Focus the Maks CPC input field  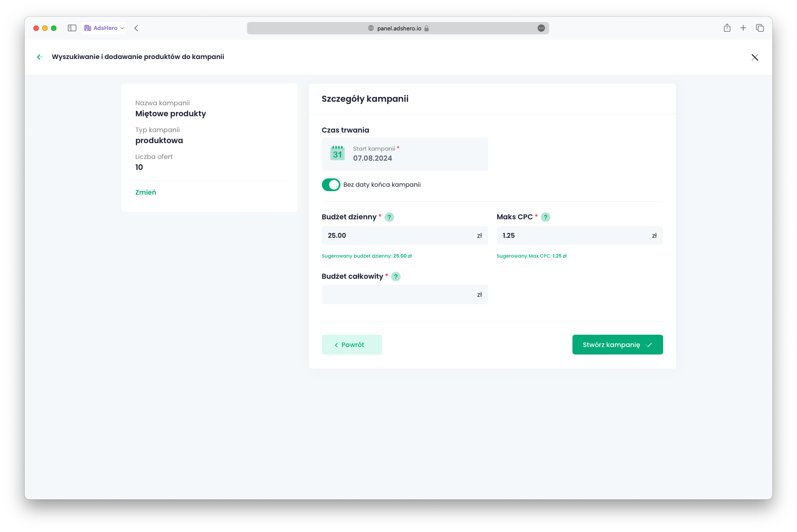coord(573,236)
